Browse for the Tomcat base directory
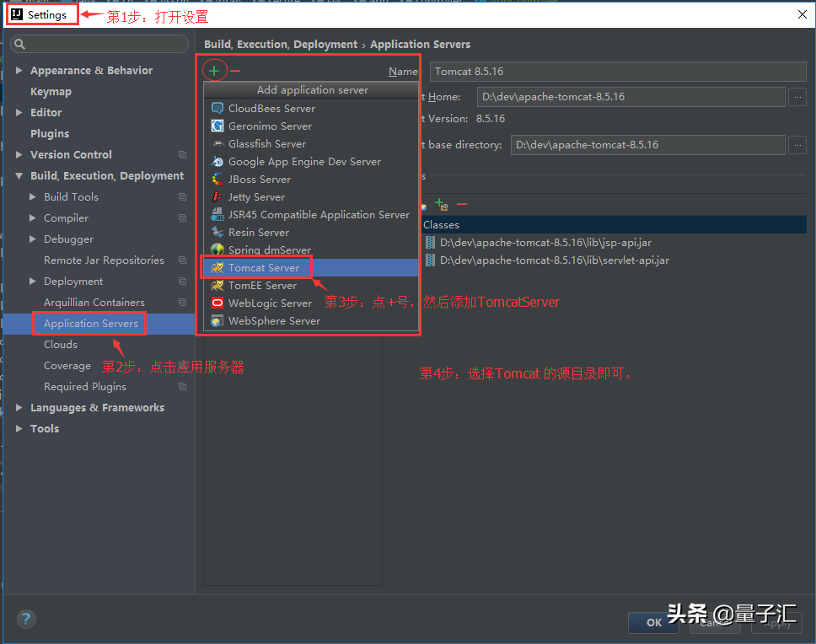This screenshot has width=816, height=644. [x=797, y=144]
